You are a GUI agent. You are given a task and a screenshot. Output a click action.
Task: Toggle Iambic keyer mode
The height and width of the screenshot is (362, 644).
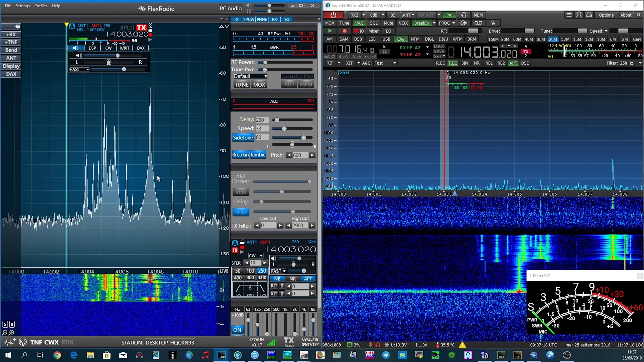(x=258, y=155)
